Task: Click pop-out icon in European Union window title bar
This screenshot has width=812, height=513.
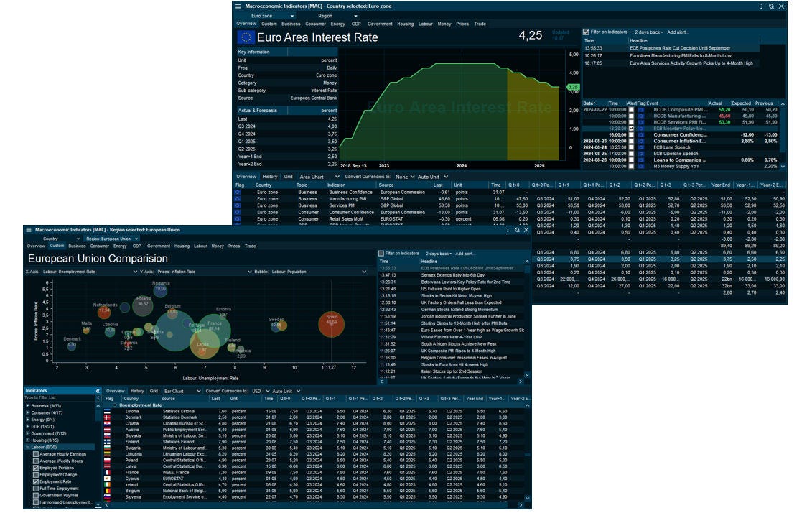Action: point(517,229)
